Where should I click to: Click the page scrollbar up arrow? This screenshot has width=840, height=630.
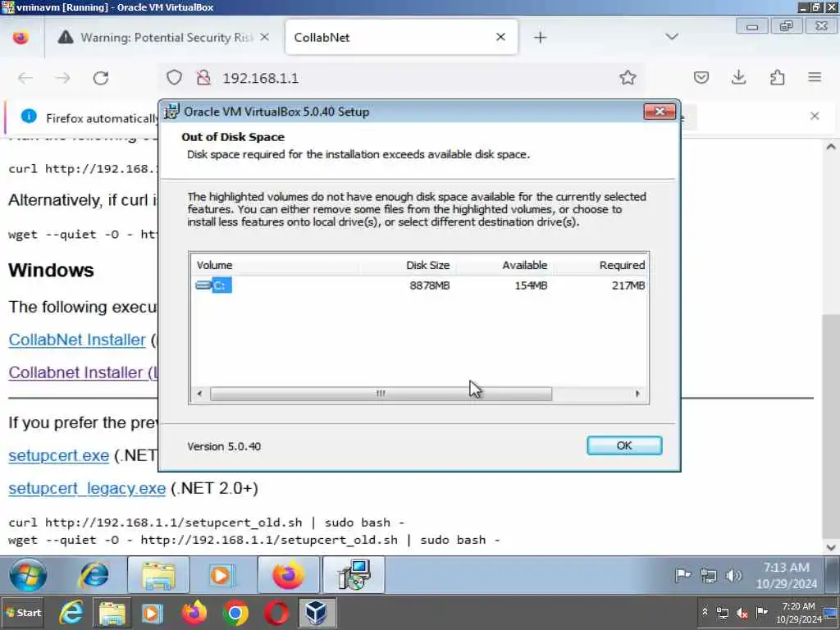(831, 147)
